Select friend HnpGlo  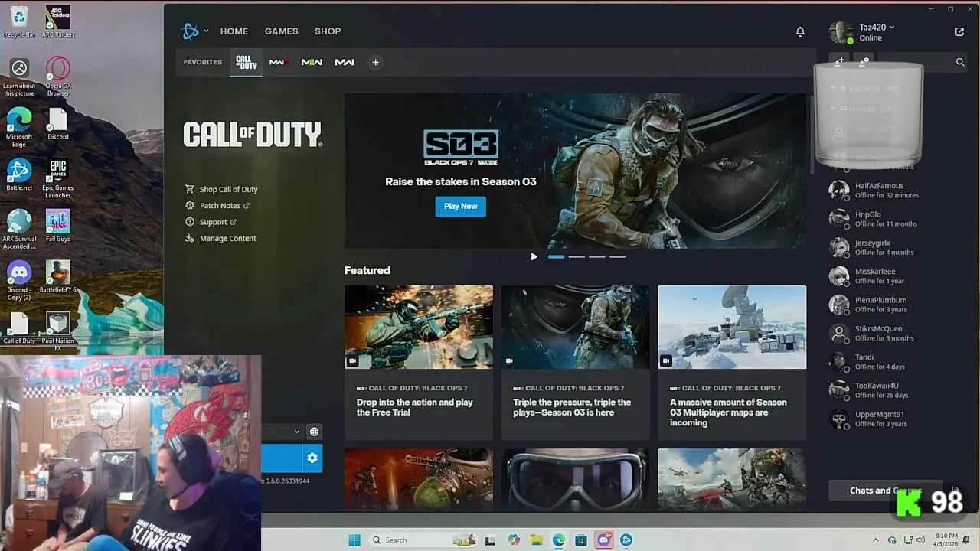893,219
